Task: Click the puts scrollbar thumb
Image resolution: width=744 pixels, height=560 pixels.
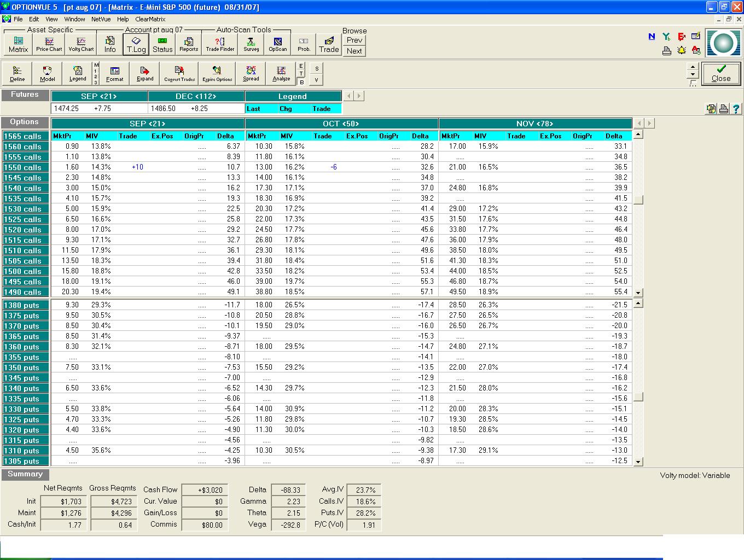Action: 638,397
